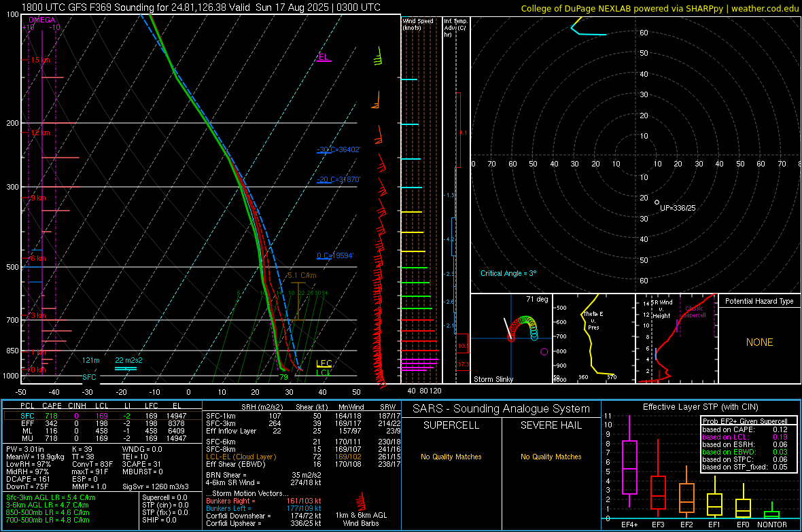Click the 'Theta-E v. Pres' inset label
The width and height of the screenshot is (802, 532).
click(x=593, y=320)
